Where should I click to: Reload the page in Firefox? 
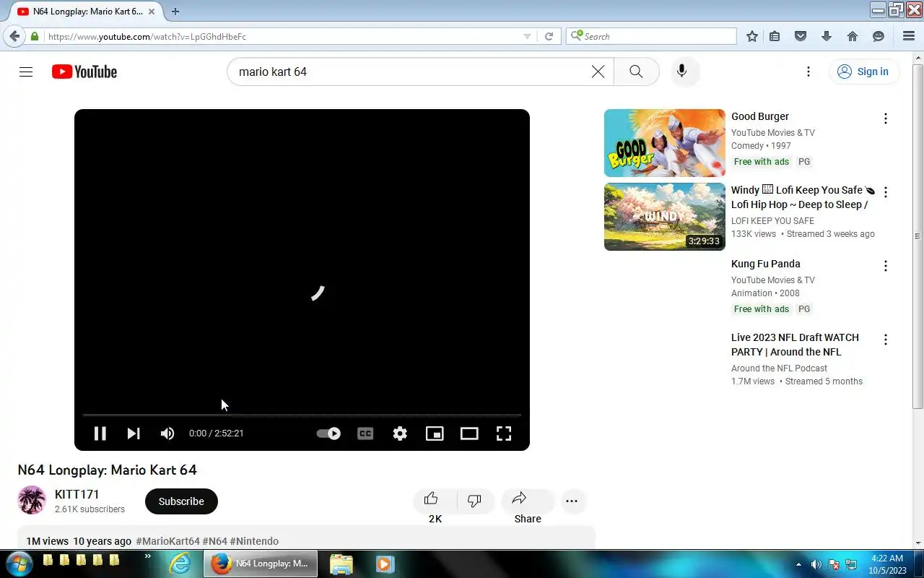pyautogui.click(x=549, y=36)
